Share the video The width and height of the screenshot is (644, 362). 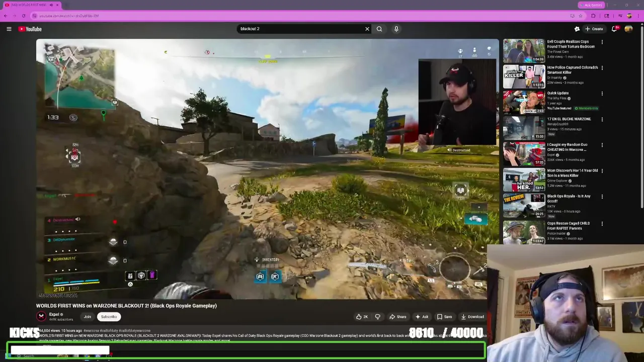click(397, 317)
